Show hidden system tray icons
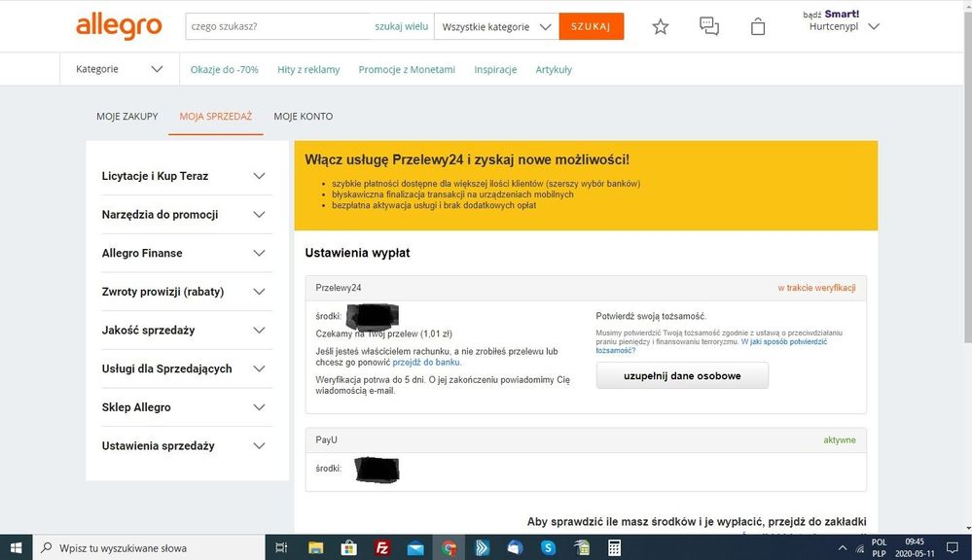Viewport: 972px width, 560px height. (842, 548)
